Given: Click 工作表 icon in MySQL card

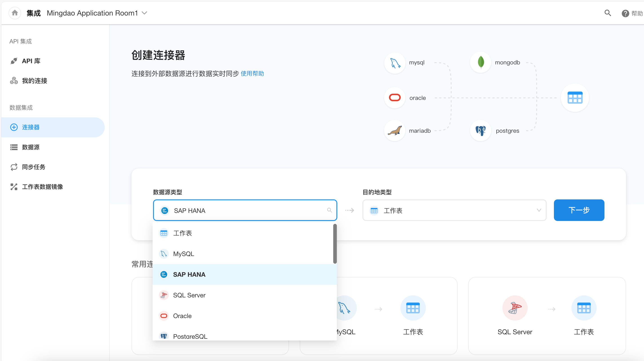Looking at the screenshot, I should pyautogui.click(x=413, y=308).
